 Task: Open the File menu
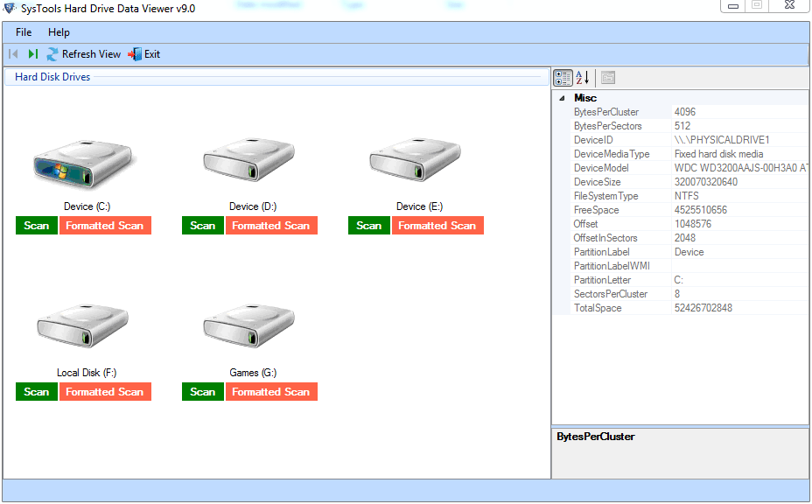24,32
